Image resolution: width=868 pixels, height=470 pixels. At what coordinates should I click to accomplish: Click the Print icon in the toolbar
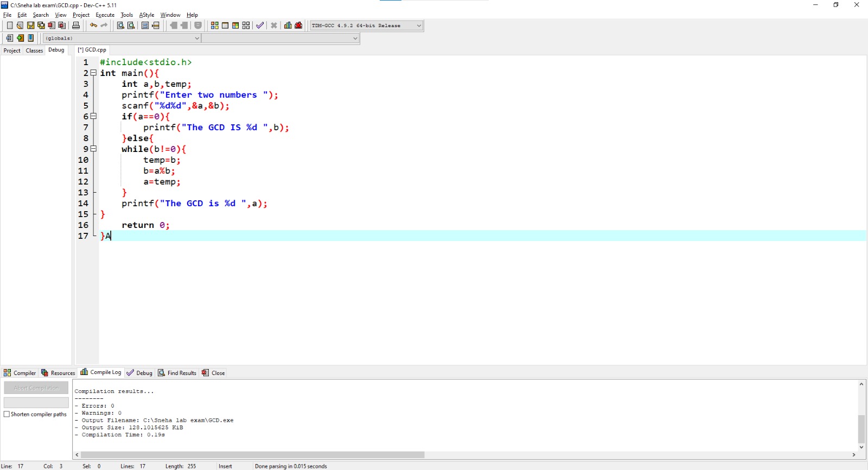click(76, 26)
